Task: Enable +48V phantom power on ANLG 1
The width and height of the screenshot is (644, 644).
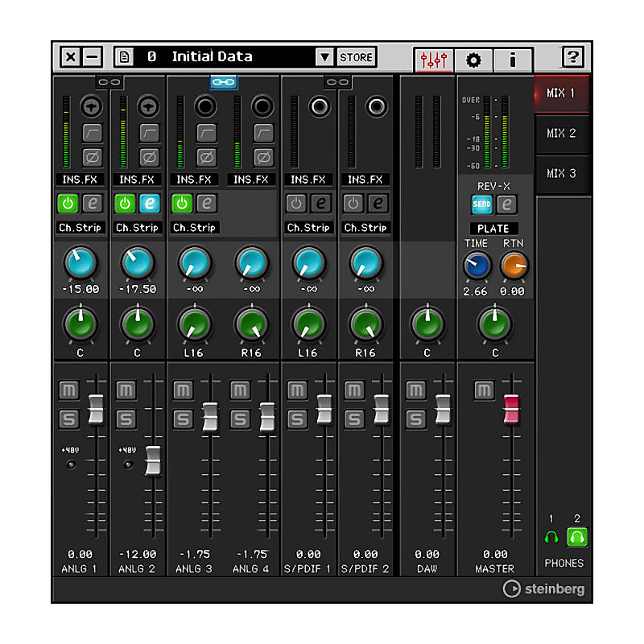Action: point(71,464)
